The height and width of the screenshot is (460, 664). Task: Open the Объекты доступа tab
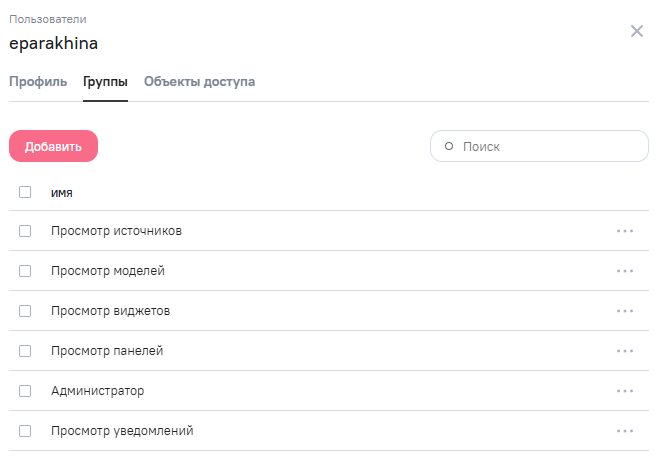[x=199, y=82]
